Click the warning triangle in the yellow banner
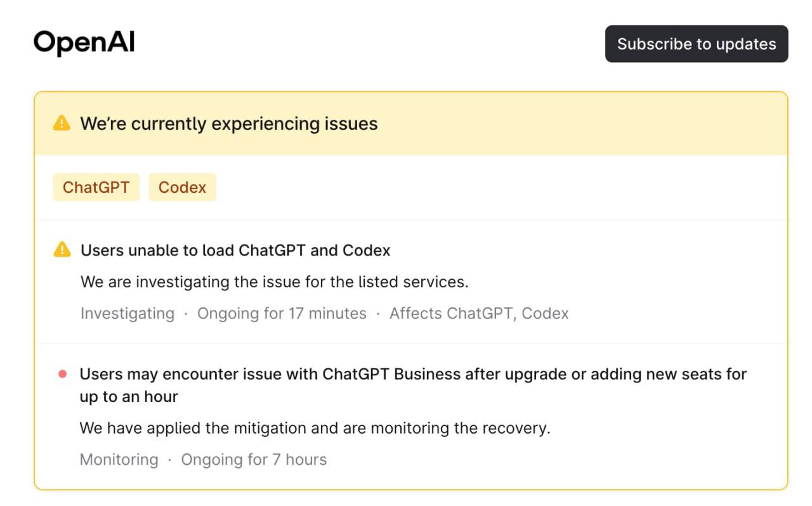 [62, 123]
